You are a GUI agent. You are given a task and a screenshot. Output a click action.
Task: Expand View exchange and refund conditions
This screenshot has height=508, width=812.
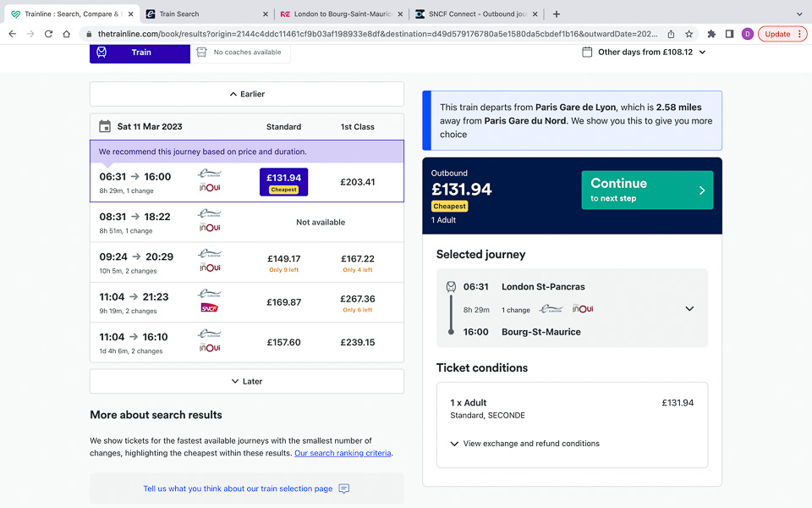point(524,444)
